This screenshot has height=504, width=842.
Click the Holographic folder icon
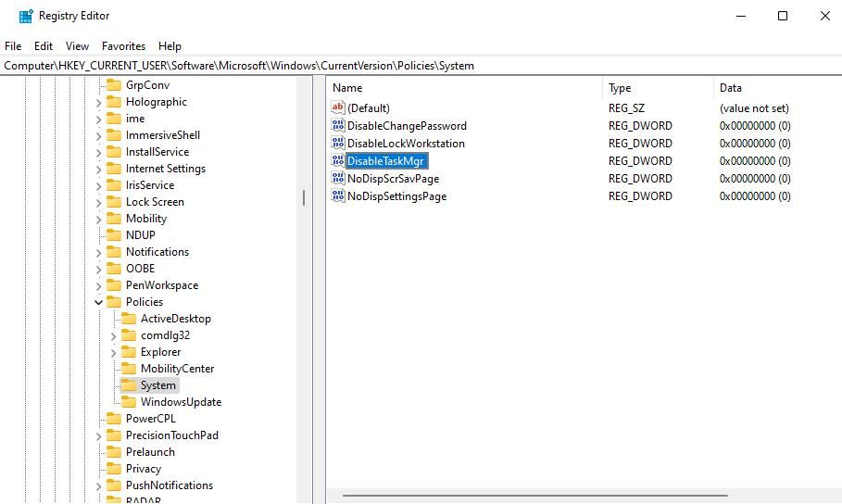pos(114,102)
